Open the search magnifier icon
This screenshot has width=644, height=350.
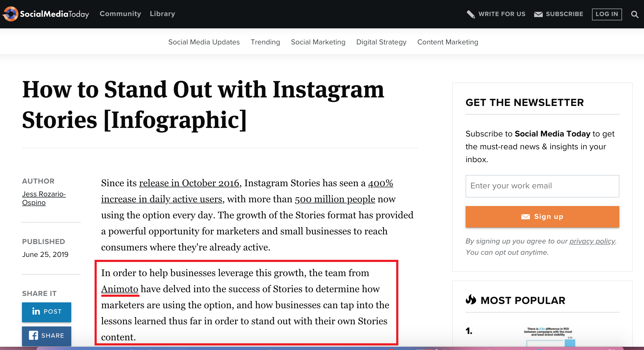(635, 14)
